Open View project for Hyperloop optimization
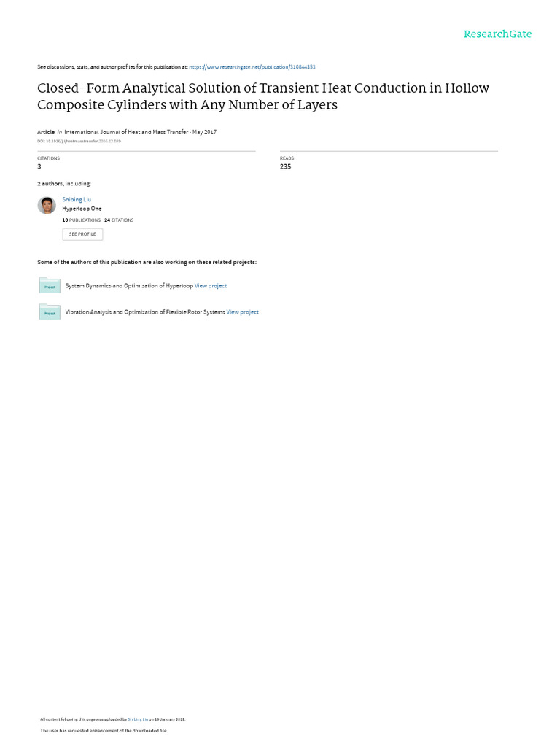 point(211,286)
